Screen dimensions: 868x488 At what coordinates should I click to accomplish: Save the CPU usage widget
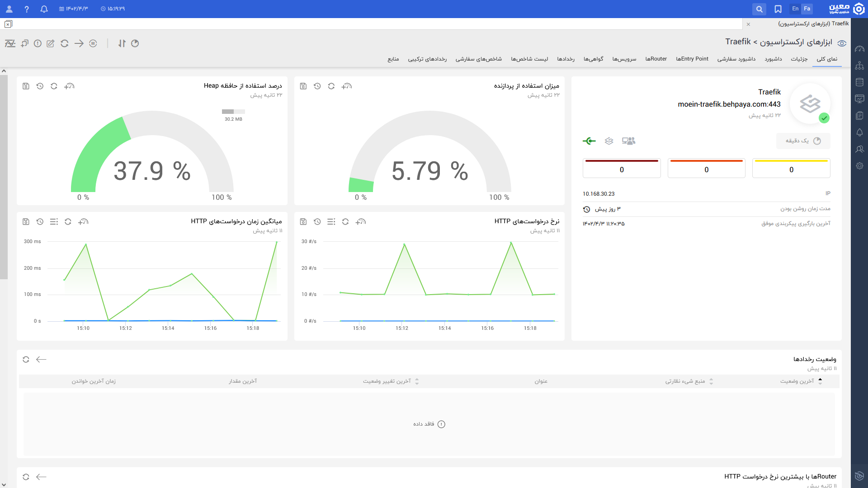point(303,86)
